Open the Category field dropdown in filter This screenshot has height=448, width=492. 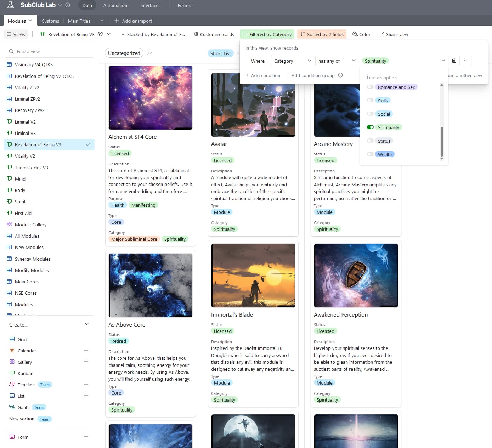[x=293, y=61]
